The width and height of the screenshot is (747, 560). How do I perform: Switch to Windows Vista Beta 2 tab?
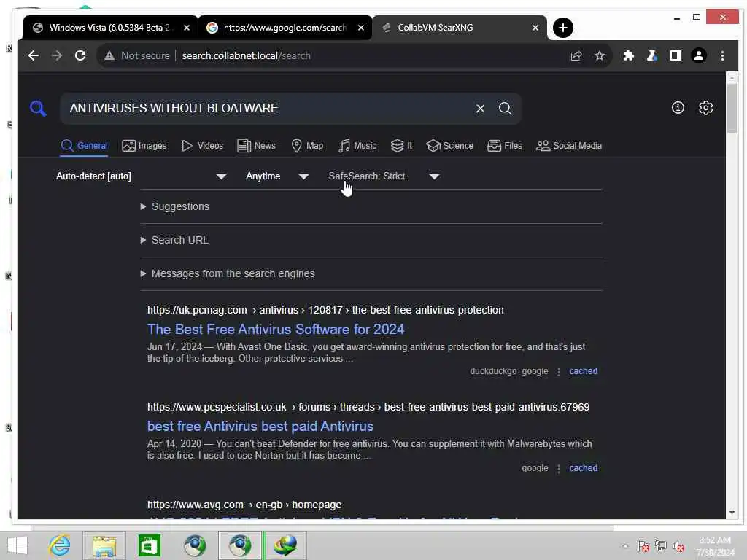[109, 28]
